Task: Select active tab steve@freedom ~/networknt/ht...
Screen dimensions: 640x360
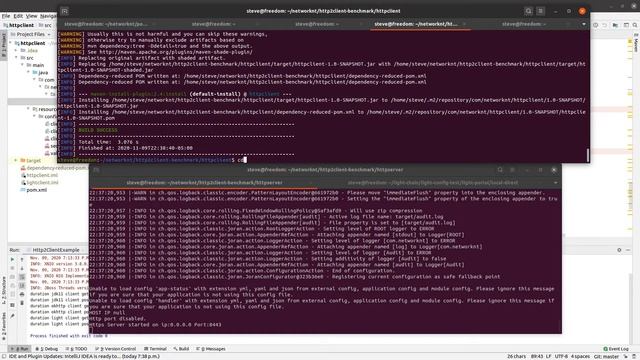Action: 416,24
